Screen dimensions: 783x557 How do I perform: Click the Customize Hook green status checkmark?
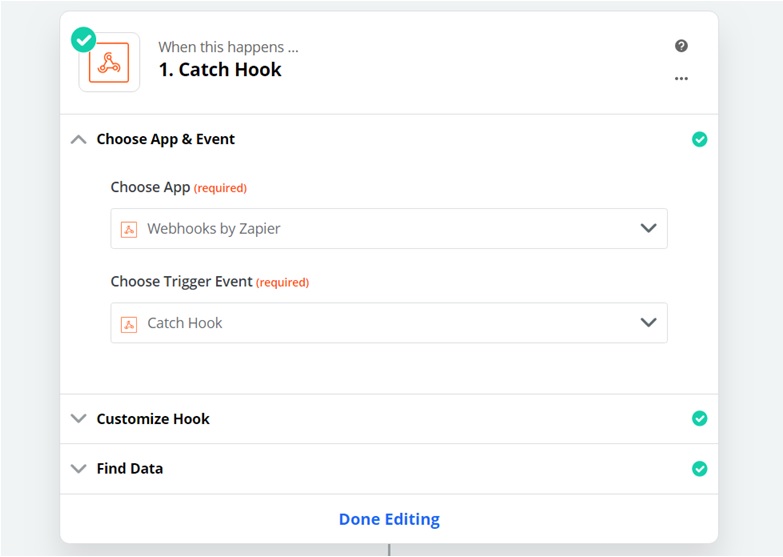tap(699, 419)
